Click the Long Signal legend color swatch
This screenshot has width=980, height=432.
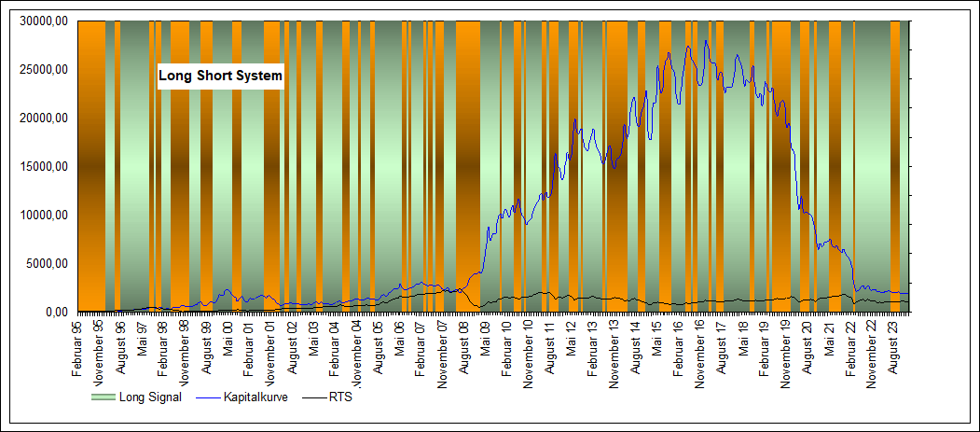point(104,397)
